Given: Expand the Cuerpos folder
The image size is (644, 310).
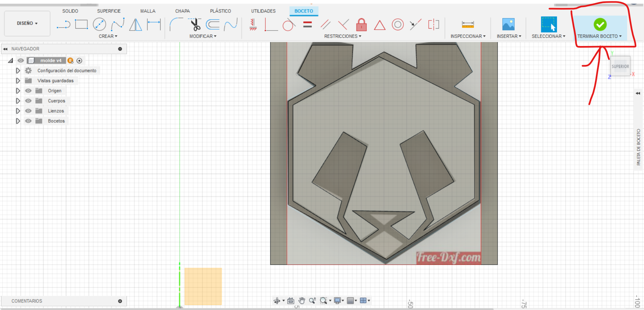Looking at the screenshot, I should [x=18, y=101].
